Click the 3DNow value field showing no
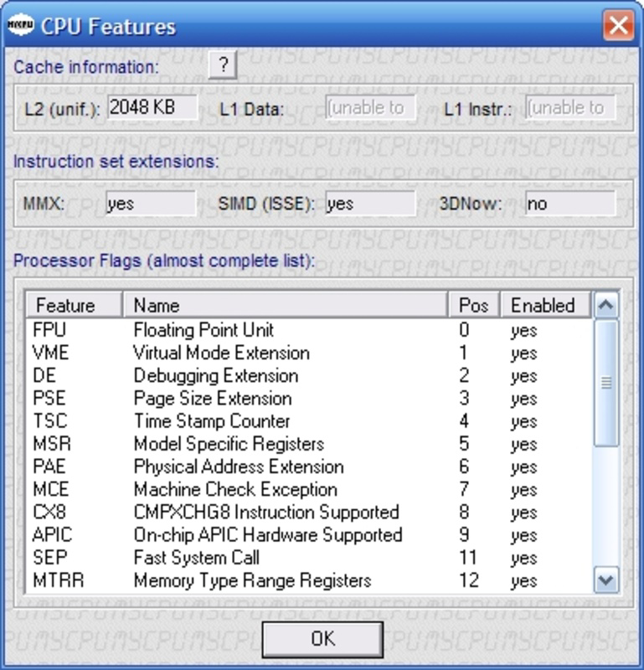 pyautogui.click(x=570, y=204)
